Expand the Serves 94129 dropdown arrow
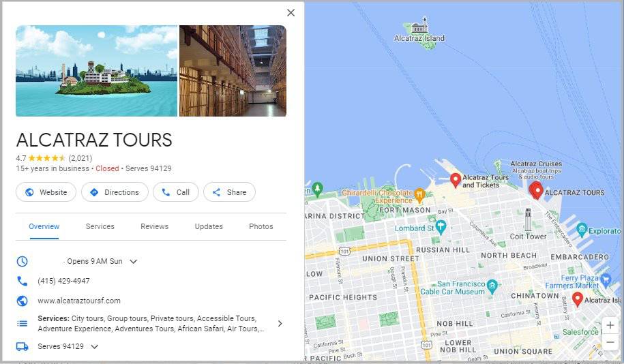This screenshot has width=624, height=364. pyautogui.click(x=94, y=346)
